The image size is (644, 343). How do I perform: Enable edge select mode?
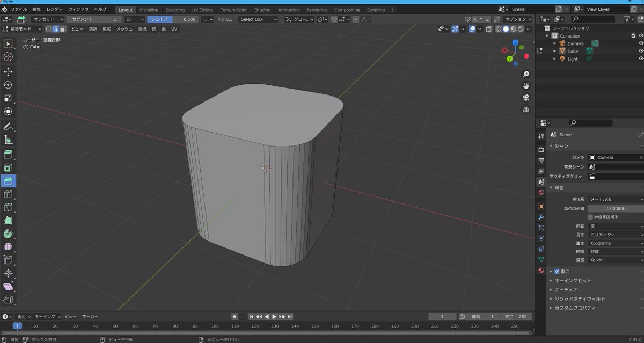55,29
